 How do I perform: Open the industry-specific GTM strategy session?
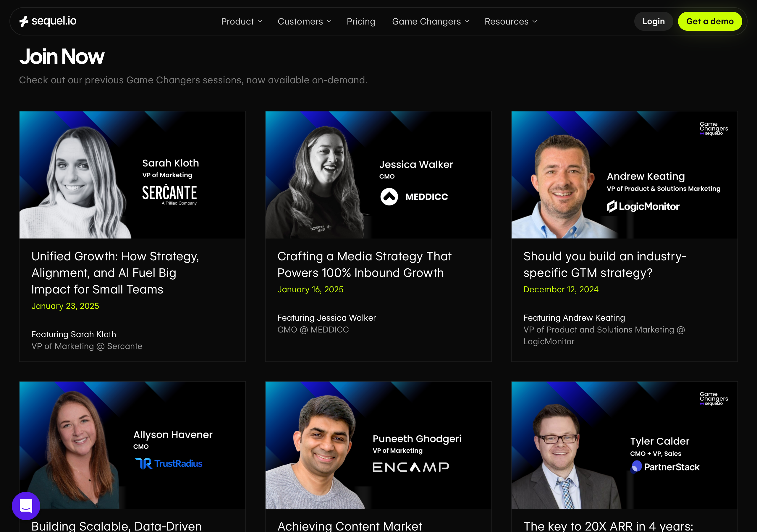(605, 264)
